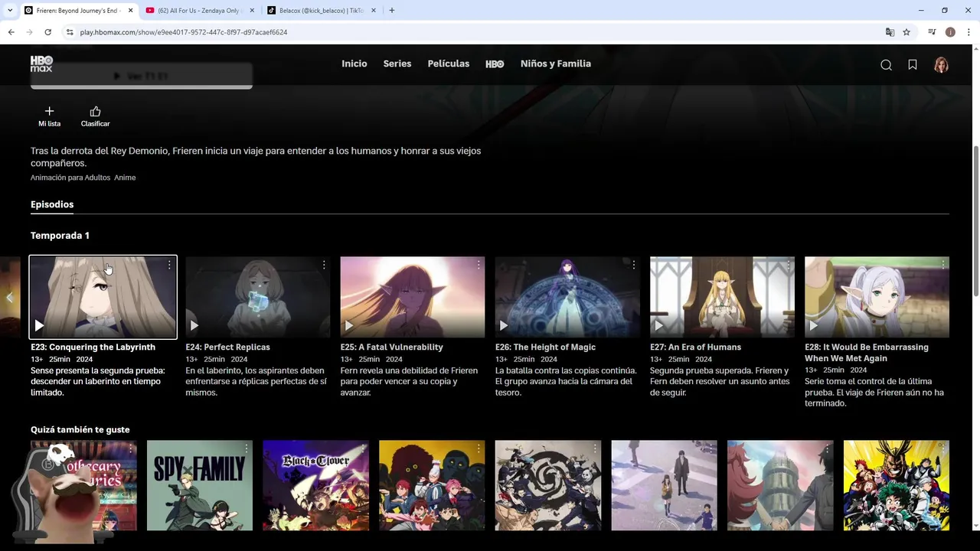Open Spy x Family poster
The height and width of the screenshot is (551, 980).
tap(199, 485)
